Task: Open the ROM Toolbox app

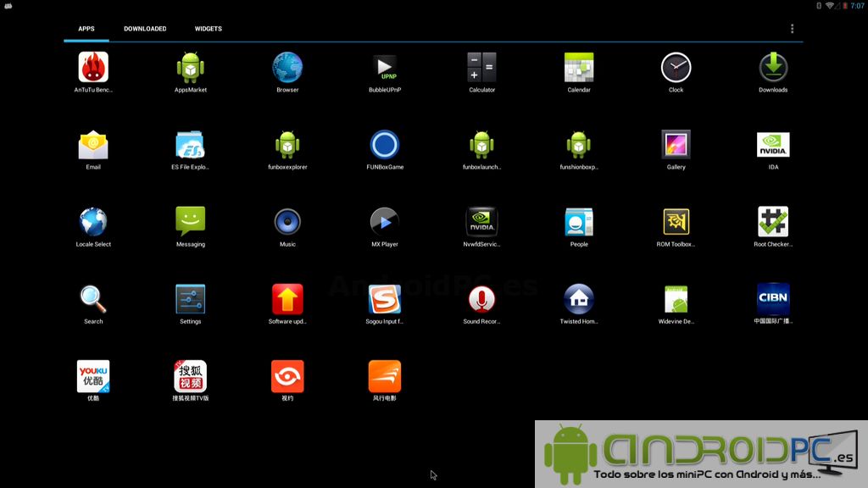Action: (x=676, y=222)
